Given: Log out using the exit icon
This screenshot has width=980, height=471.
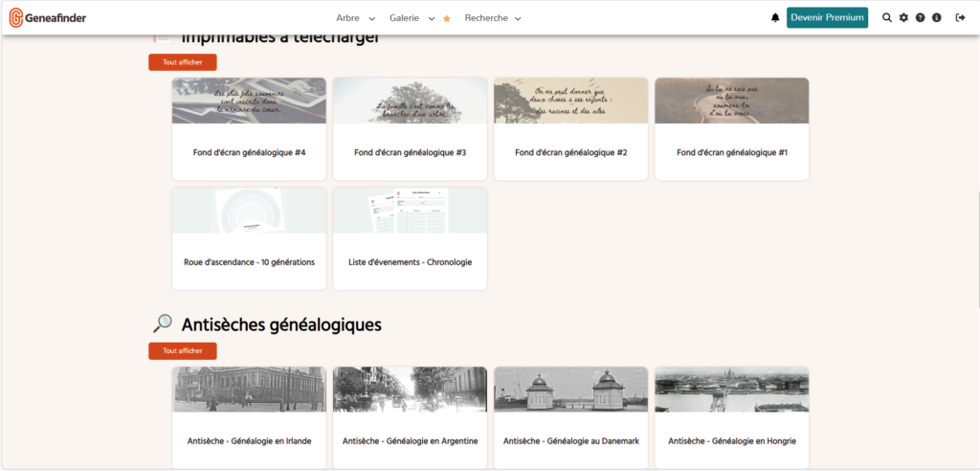Looking at the screenshot, I should click(960, 18).
